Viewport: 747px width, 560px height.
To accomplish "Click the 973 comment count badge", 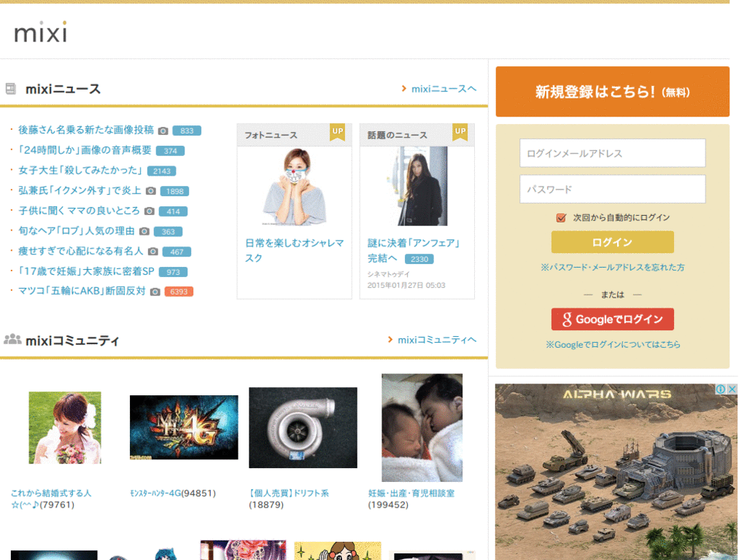I will (x=173, y=272).
